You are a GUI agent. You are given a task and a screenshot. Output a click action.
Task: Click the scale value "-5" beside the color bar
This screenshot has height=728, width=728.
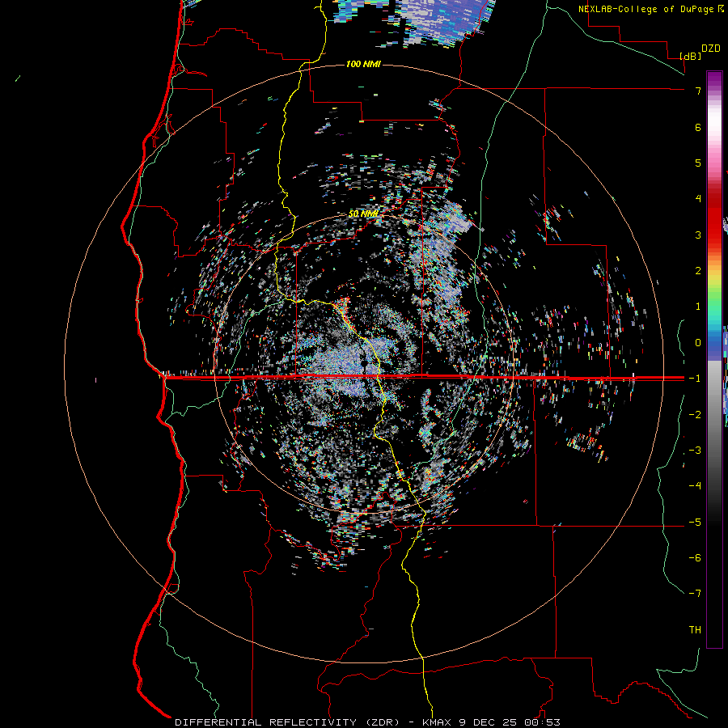click(695, 523)
